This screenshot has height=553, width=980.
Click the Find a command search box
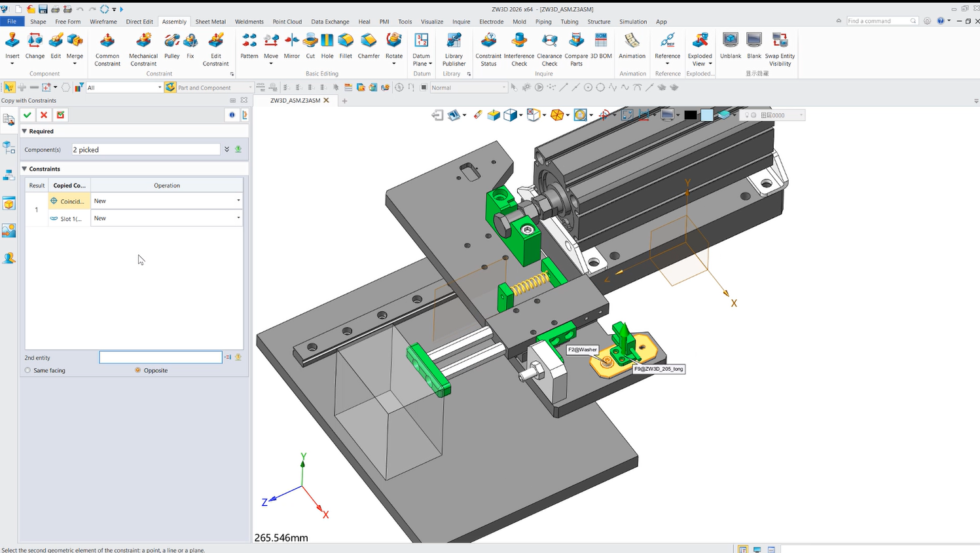pos(882,21)
